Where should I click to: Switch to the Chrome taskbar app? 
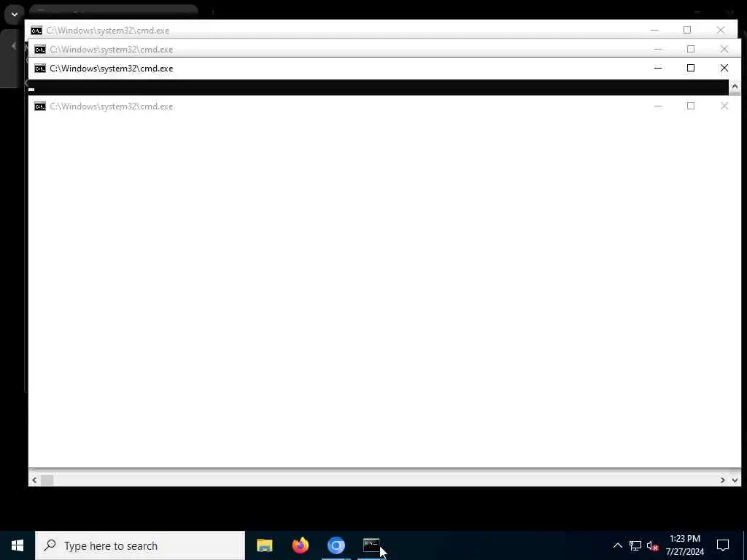(x=336, y=545)
